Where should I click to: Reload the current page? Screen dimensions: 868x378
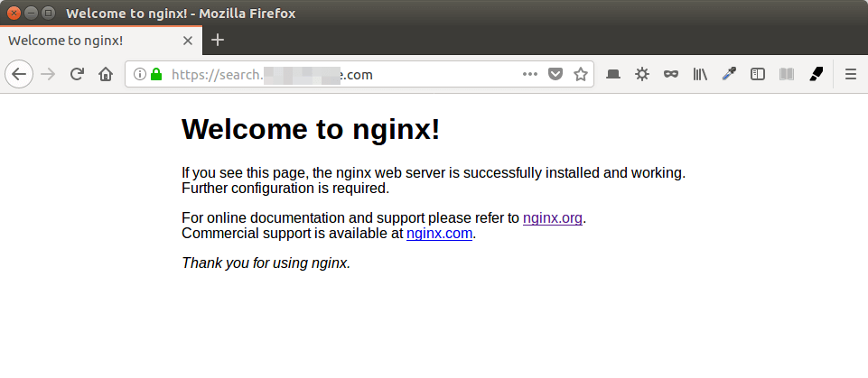(78, 75)
